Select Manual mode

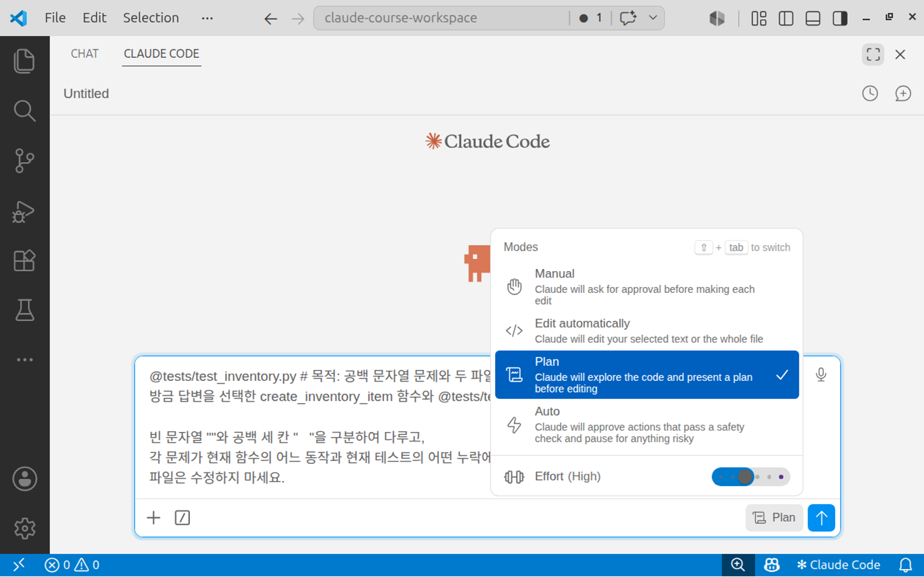pos(647,287)
